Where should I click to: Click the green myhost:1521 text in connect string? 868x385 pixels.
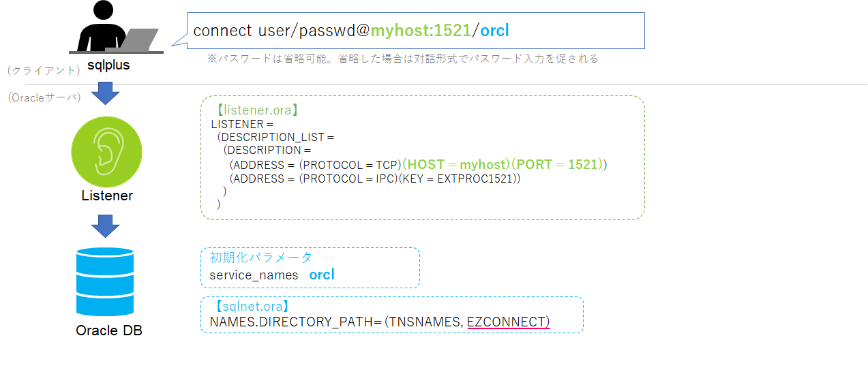click(421, 31)
